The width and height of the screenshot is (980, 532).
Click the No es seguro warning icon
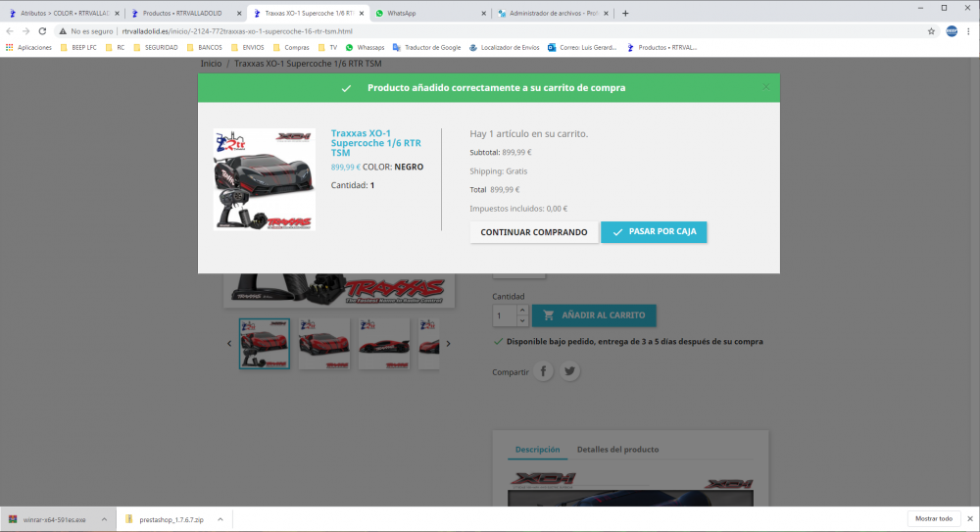click(x=63, y=31)
